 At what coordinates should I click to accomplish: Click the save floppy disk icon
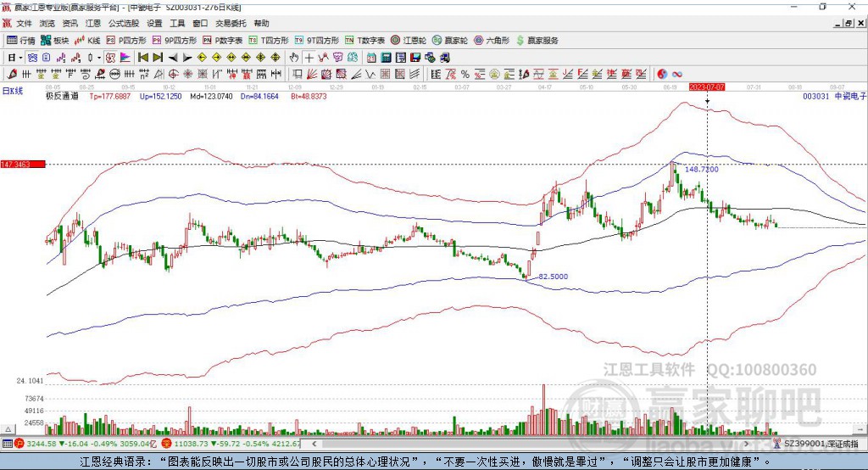pyautogui.click(x=415, y=58)
